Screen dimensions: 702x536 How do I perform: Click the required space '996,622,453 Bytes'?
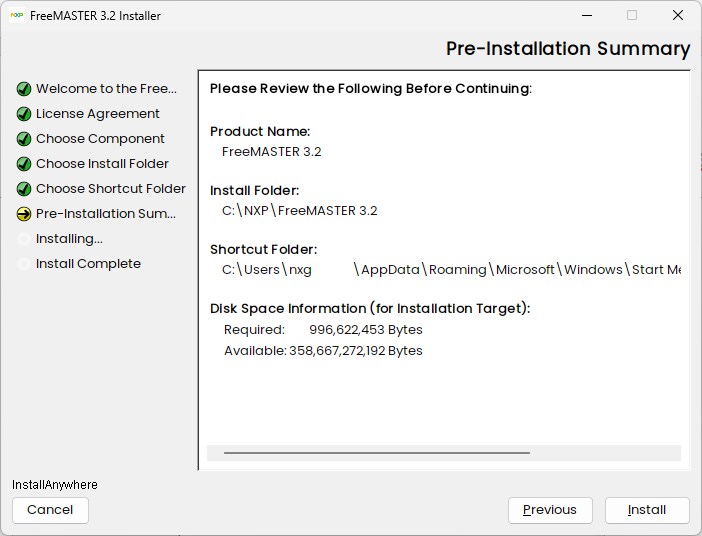point(366,330)
